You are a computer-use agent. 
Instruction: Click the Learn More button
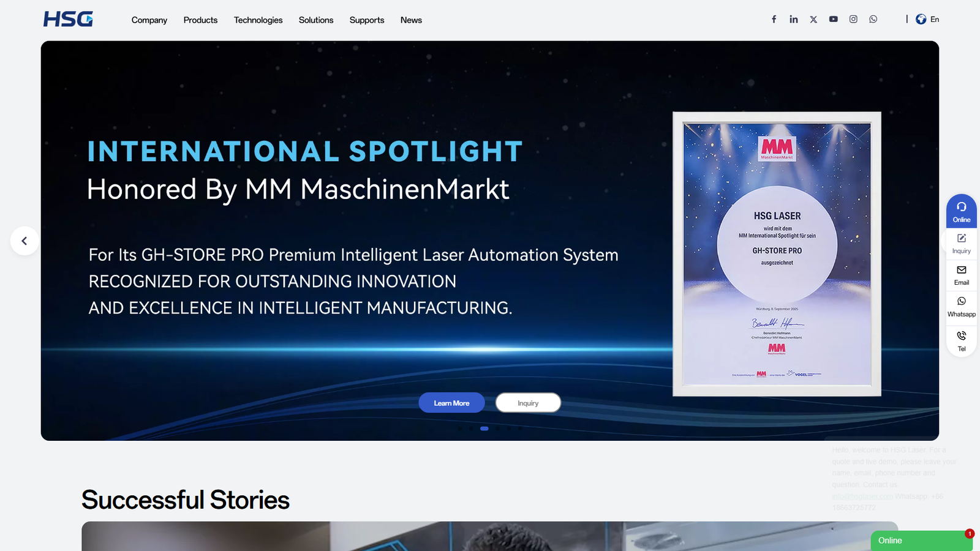[x=451, y=403]
